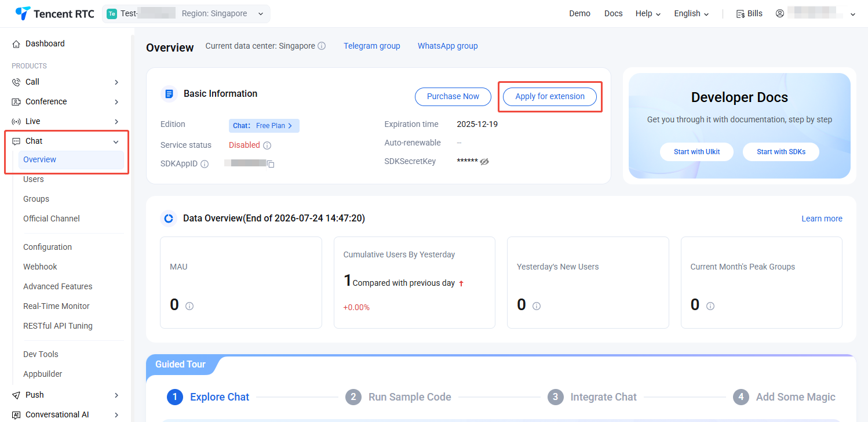
Task: Open Official Channel in the sidebar
Action: pyautogui.click(x=52, y=219)
